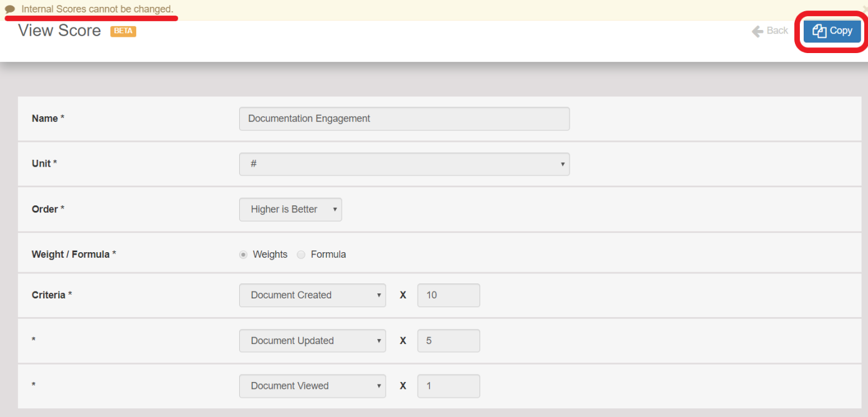Open the Order dropdown set to Higher is Better
868x417 pixels.
290,210
